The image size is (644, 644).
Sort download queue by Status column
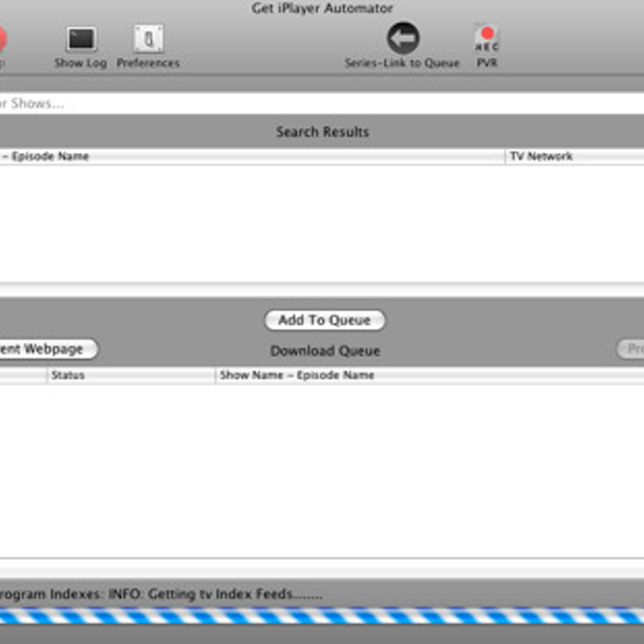pyautogui.click(x=131, y=375)
